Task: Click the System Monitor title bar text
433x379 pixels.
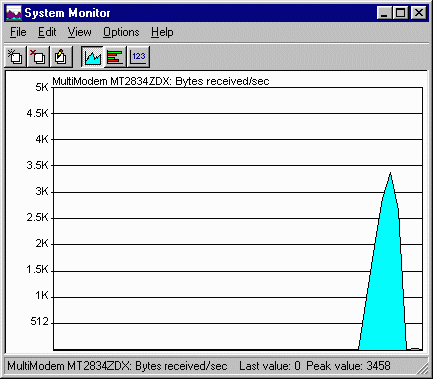Action: 67,13
